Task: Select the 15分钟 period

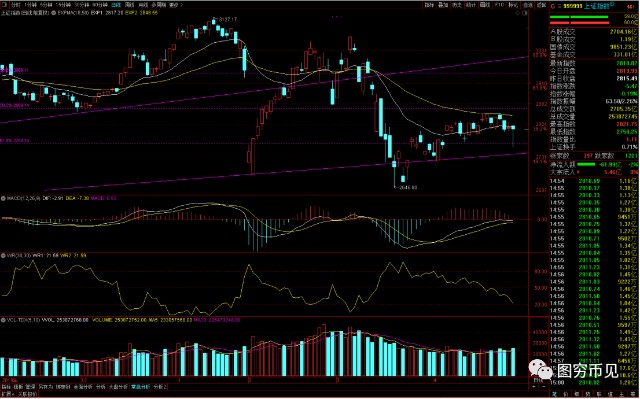Action: (63, 5)
